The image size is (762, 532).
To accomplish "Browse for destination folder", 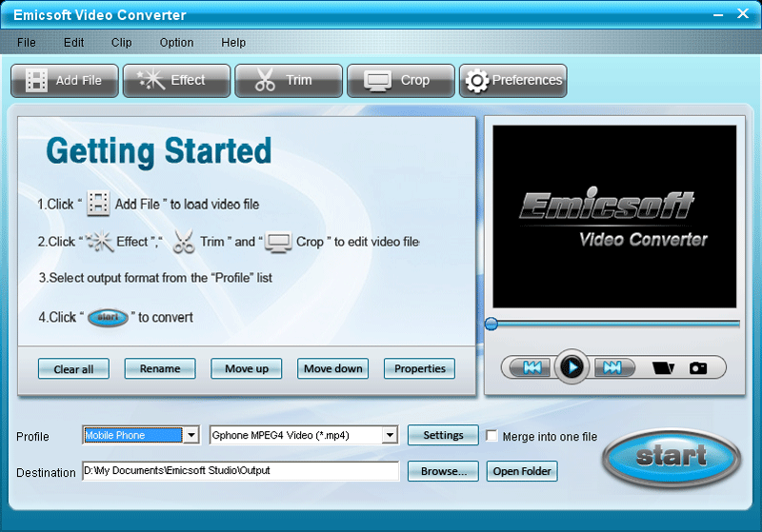I will (443, 471).
